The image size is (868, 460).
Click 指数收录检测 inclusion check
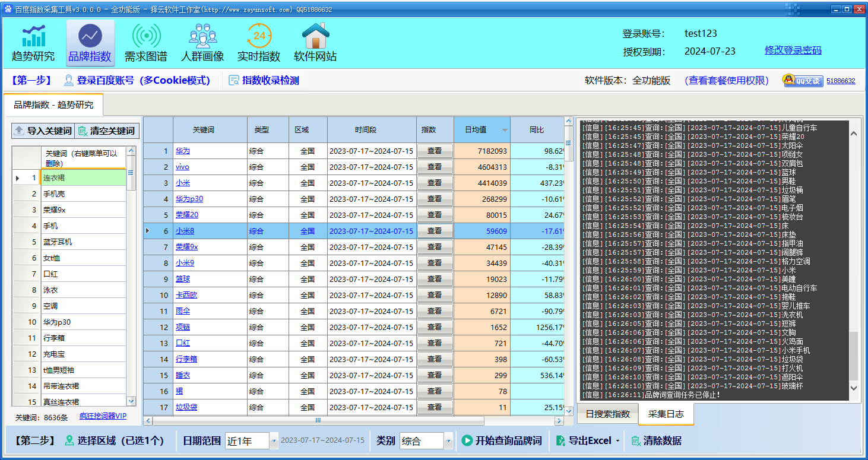(264, 81)
